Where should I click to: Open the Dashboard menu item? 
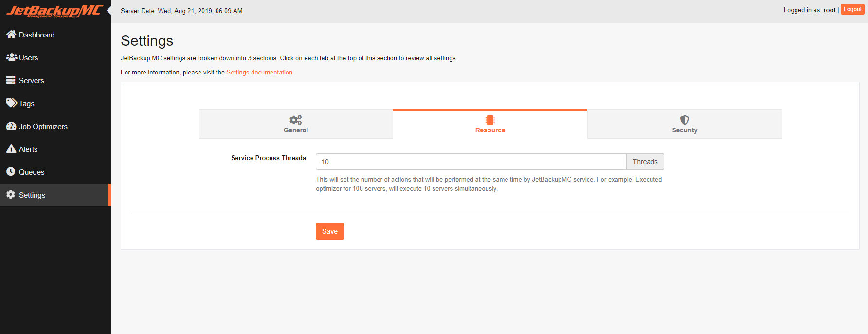coord(55,35)
